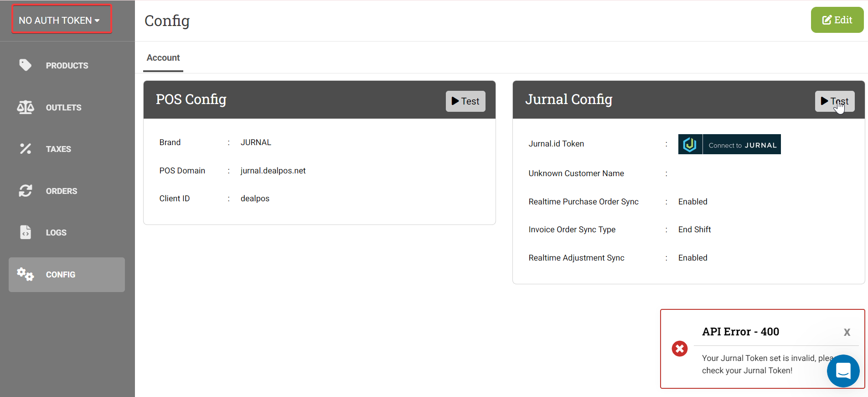Close the API Error notification
The image size is (868, 397).
tap(847, 332)
